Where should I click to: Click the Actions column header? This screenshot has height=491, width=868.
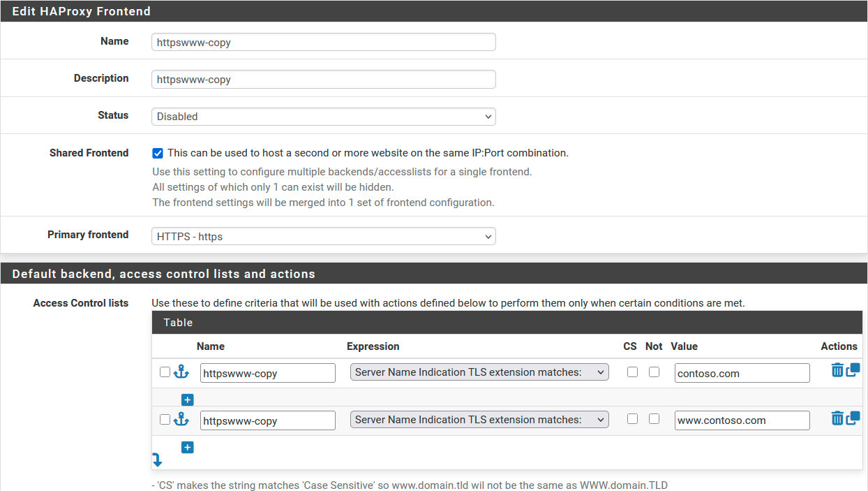[x=839, y=346]
